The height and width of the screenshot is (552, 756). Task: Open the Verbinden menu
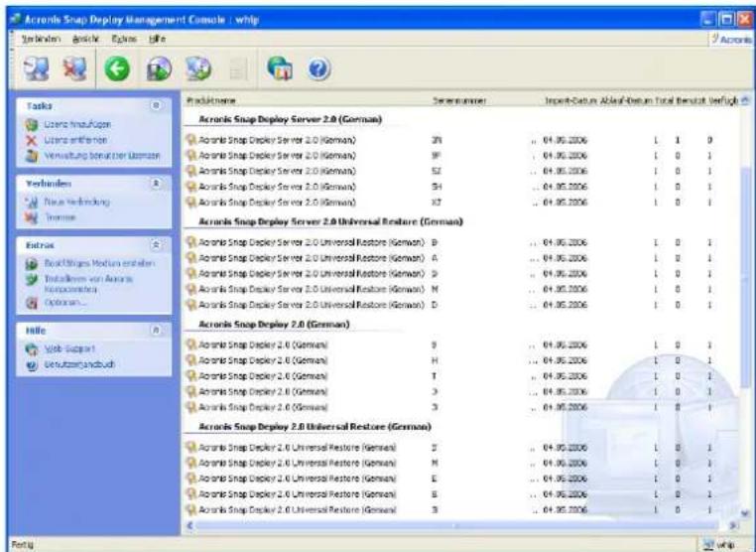tap(41, 39)
